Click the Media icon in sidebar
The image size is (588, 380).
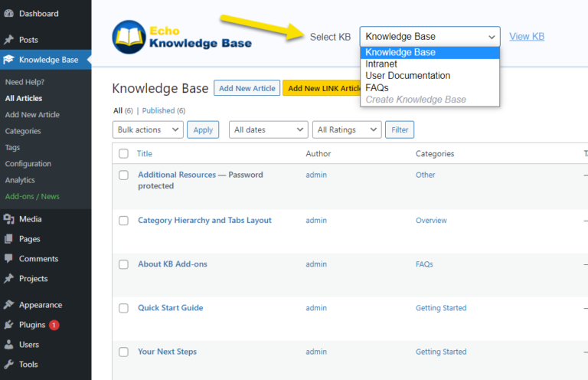pos(8,219)
